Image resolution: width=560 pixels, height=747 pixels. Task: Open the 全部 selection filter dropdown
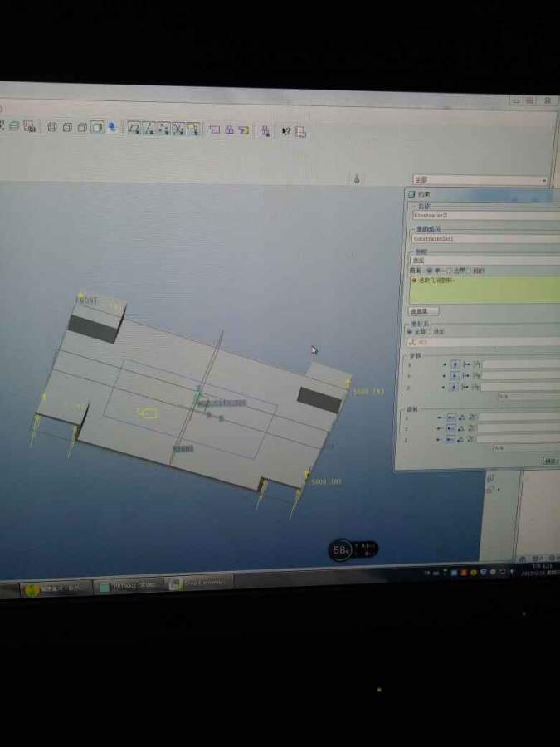(480, 181)
